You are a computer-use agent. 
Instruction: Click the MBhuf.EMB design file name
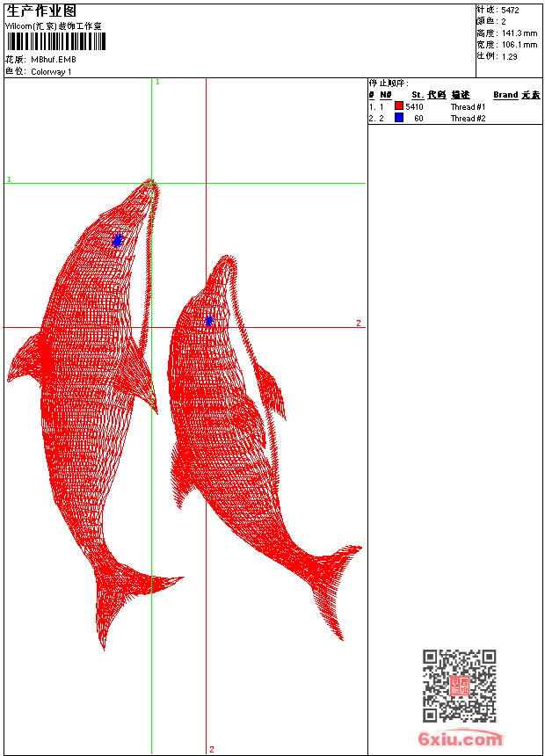[x=54, y=60]
